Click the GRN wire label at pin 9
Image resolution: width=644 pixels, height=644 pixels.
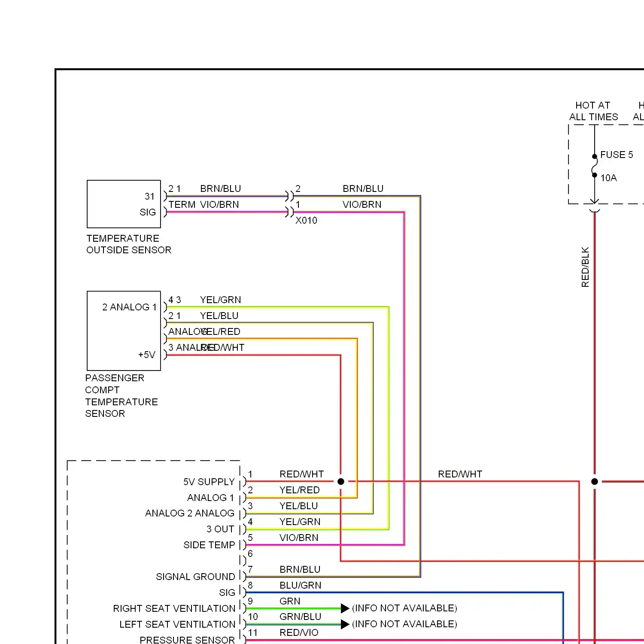[x=290, y=601]
